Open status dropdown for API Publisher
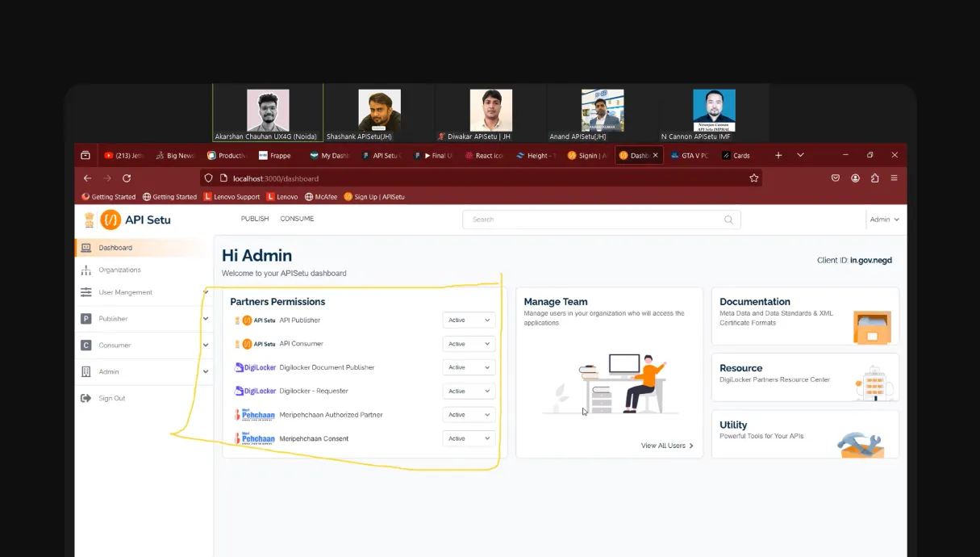Image resolution: width=980 pixels, height=557 pixels. [469, 320]
